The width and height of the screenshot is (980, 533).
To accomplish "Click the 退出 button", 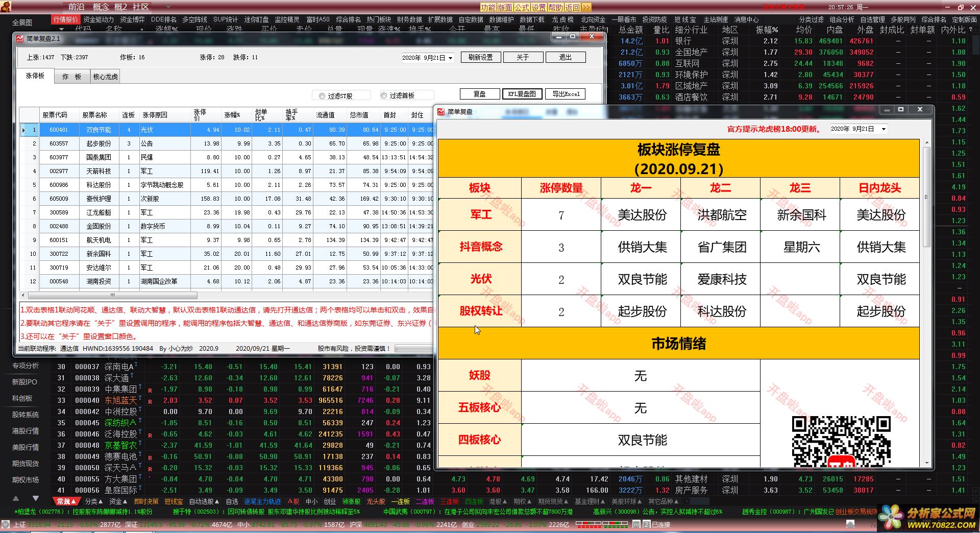I will point(565,57).
